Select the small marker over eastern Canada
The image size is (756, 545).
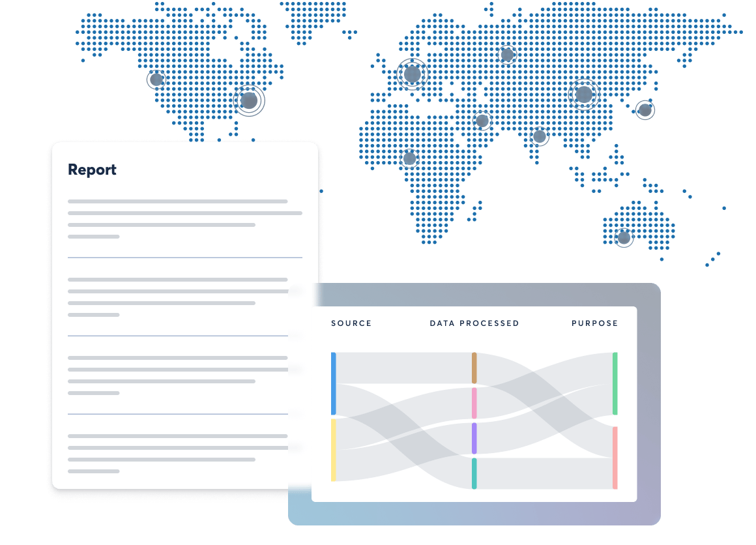pyautogui.click(x=248, y=101)
